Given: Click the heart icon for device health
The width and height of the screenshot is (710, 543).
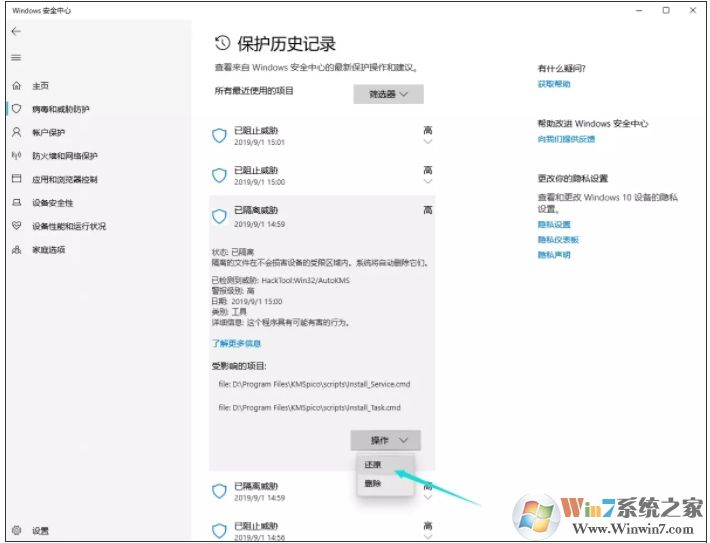Looking at the screenshot, I should point(17,226).
